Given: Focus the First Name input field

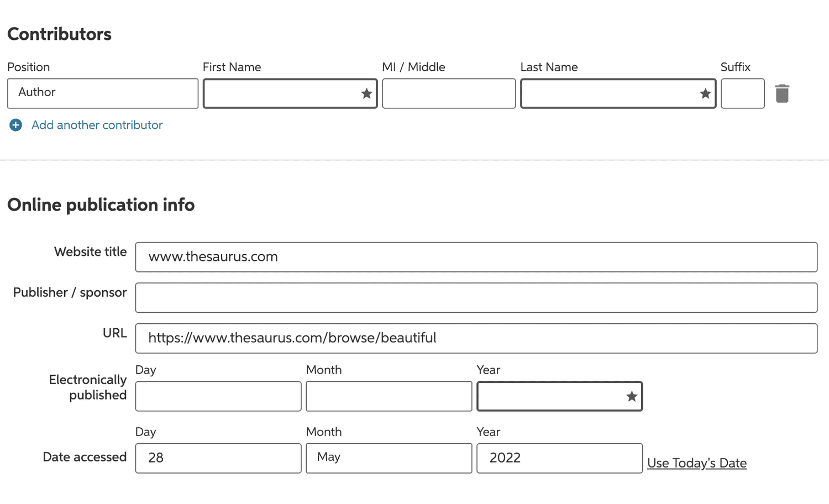Looking at the screenshot, I should coord(290,93).
